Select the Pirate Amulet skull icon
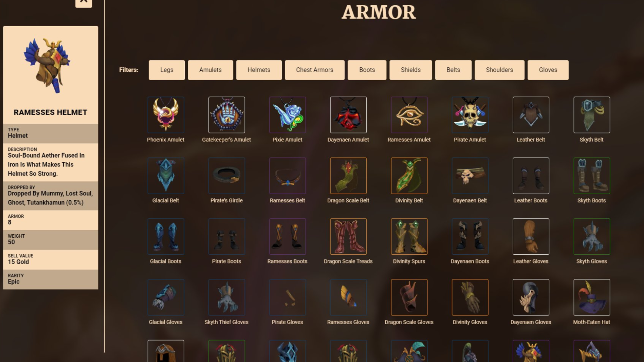Screen dimensions: 644x362 click(x=470, y=115)
